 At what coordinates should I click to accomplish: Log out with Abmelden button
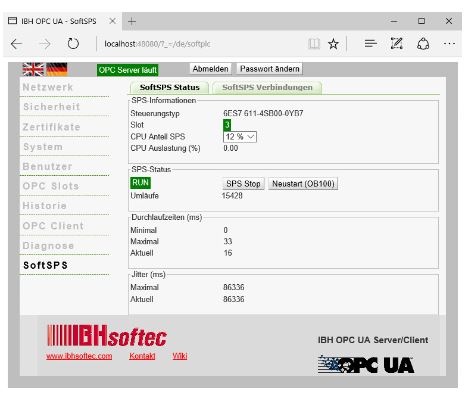(x=210, y=69)
